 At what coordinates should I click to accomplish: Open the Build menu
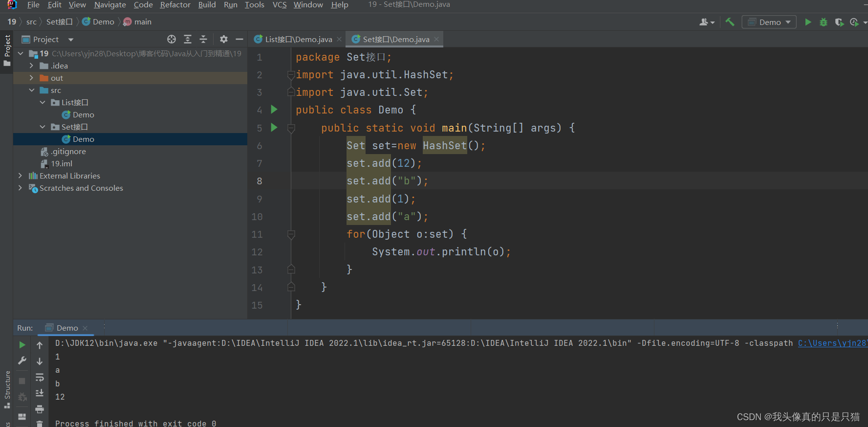click(207, 5)
